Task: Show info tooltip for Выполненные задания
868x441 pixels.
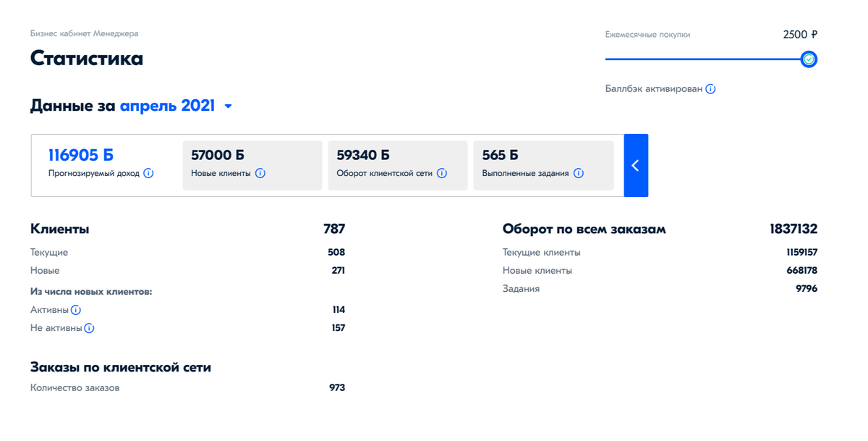Action: point(579,173)
